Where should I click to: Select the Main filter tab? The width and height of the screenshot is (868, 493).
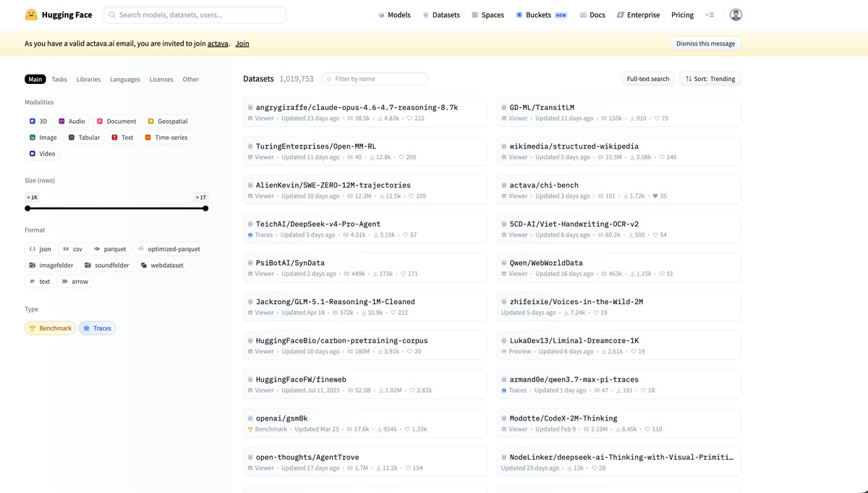35,80
